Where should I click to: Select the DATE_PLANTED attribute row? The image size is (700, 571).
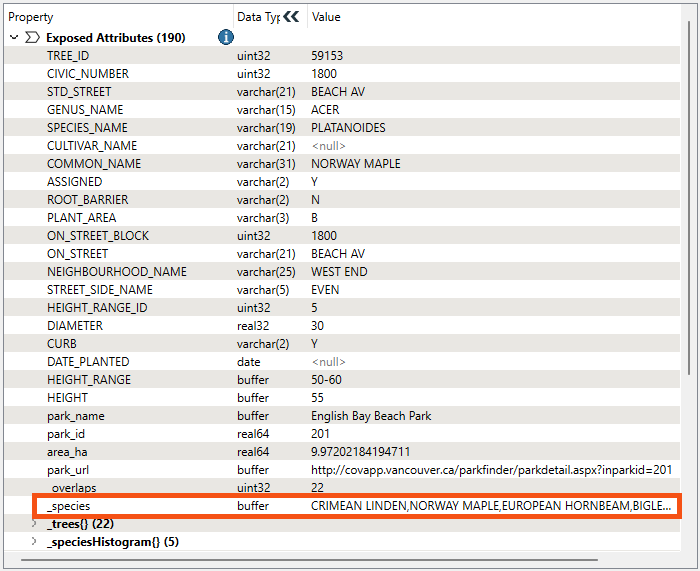88,362
